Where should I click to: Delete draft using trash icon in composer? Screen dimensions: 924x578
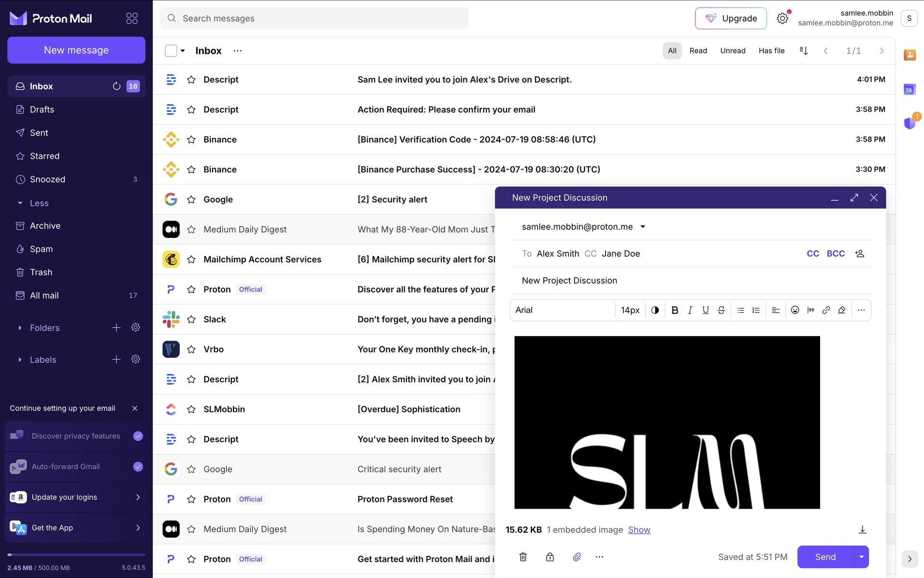523,557
